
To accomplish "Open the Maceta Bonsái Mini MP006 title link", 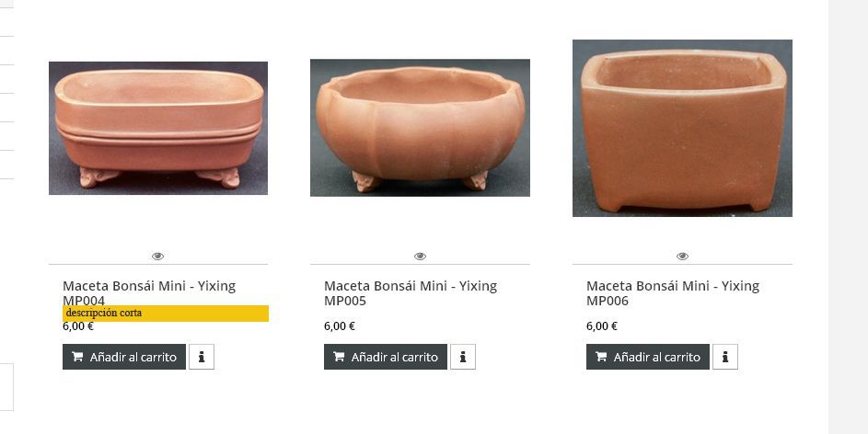I will click(x=673, y=293).
